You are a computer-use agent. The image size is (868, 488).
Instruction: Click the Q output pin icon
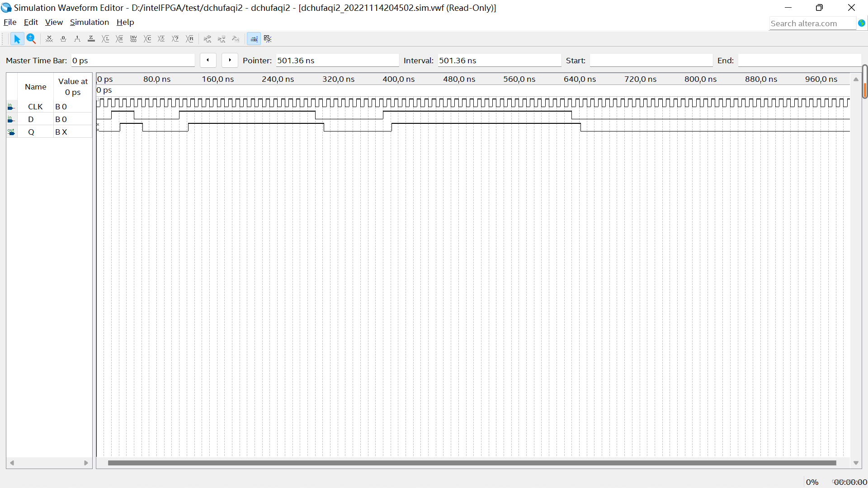point(11,132)
